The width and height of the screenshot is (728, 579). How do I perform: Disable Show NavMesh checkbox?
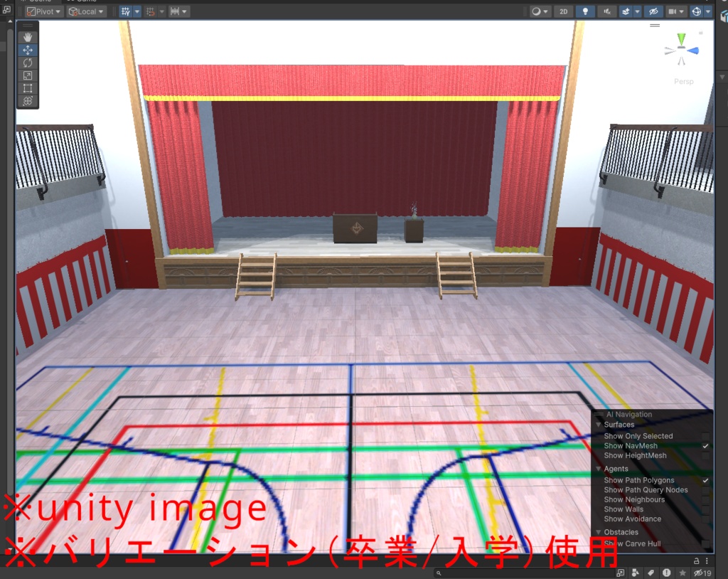pos(705,446)
